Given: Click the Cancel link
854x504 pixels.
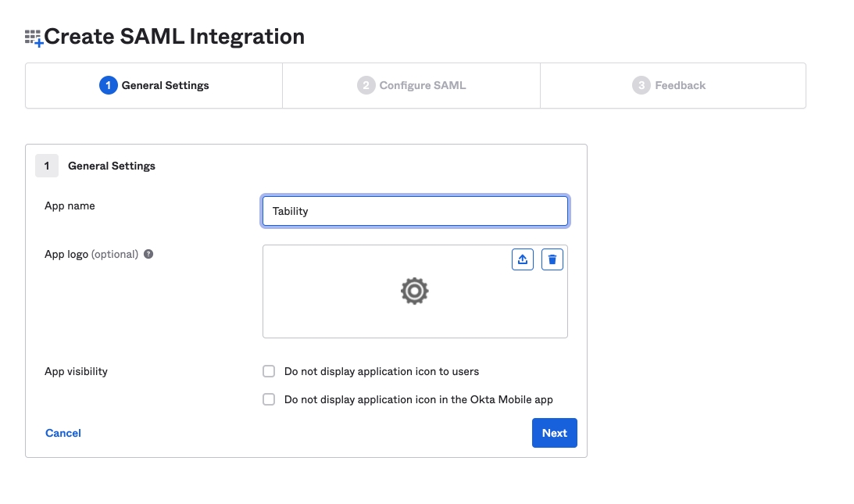Looking at the screenshot, I should pos(63,433).
